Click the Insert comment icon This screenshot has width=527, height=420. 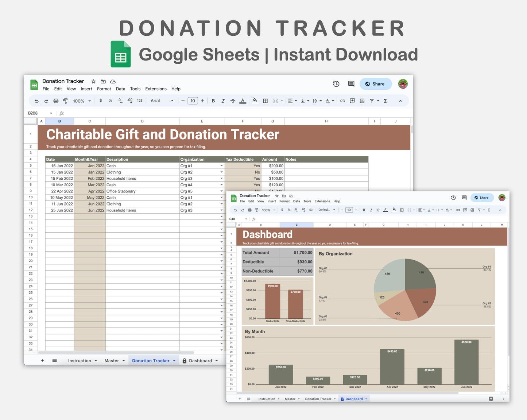(x=352, y=101)
